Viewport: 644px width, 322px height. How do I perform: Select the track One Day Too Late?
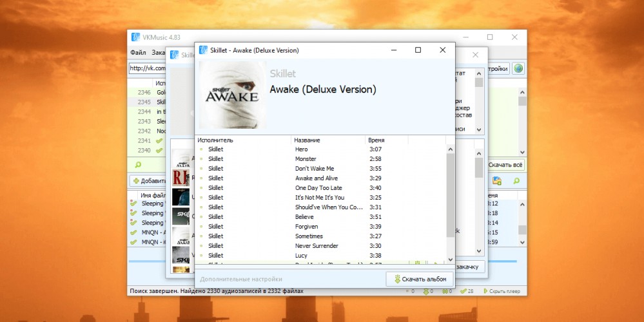click(320, 188)
